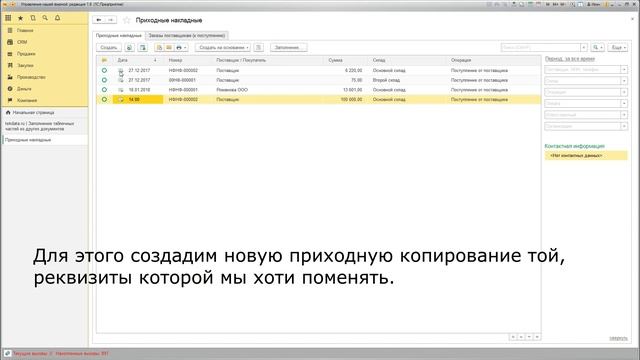Image resolution: width=640 pixels, height=360 pixels.
Task: Open the Деньги section
Action: (x=24, y=89)
